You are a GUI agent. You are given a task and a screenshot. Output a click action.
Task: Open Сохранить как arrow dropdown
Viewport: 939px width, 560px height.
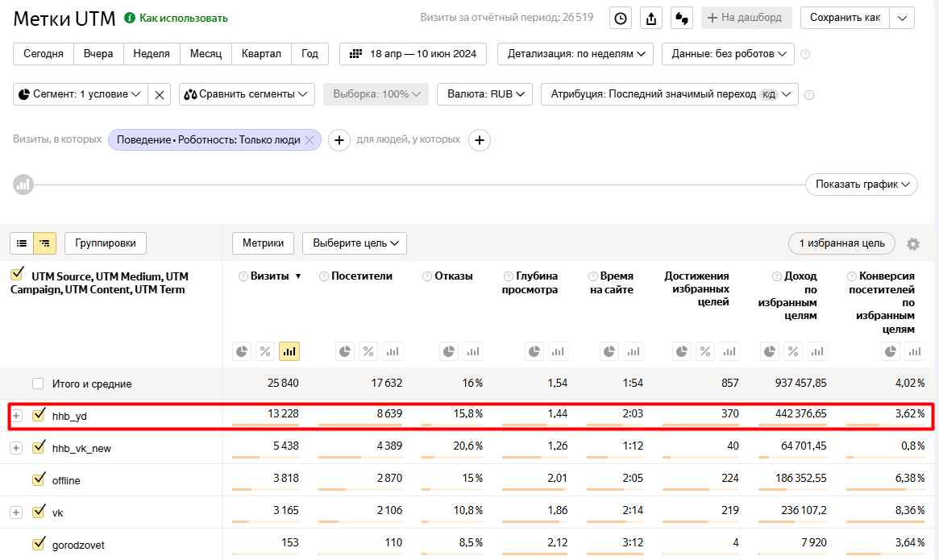903,18
